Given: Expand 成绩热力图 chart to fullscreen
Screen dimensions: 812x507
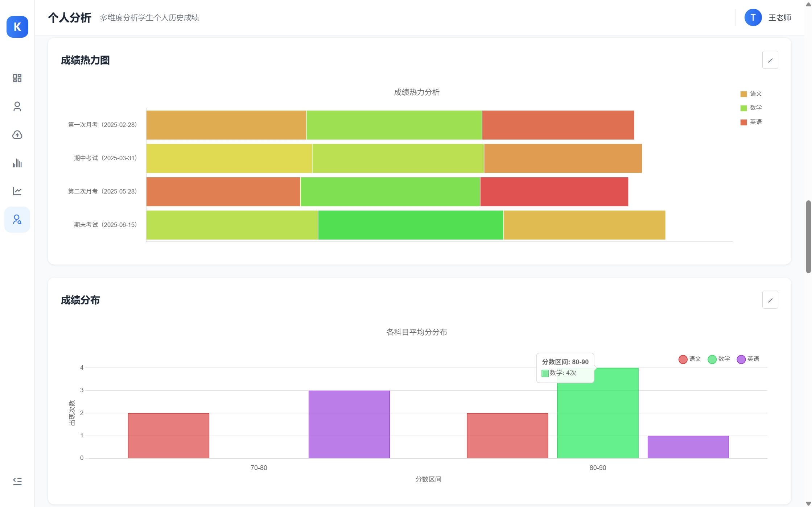Looking at the screenshot, I should tap(770, 60).
